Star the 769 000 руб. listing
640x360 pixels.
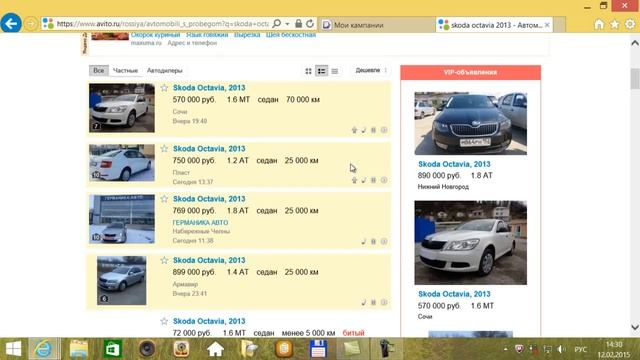(x=164, y=199)
